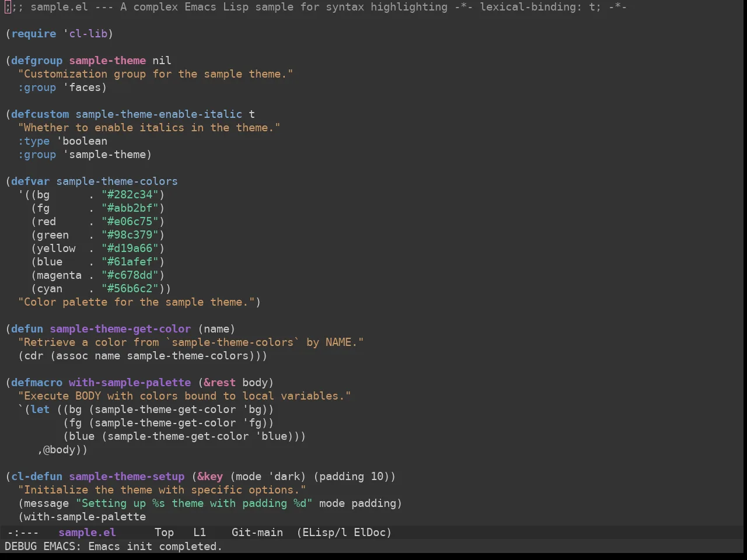The image size is (747, 560).
Task: Click the cl-defun keyword
Action: (37, 477)
